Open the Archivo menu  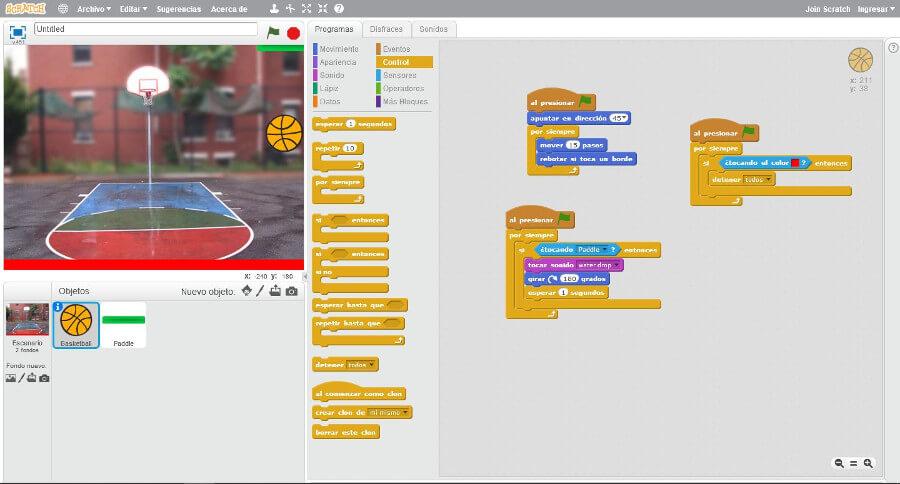(x=94, y=9)
